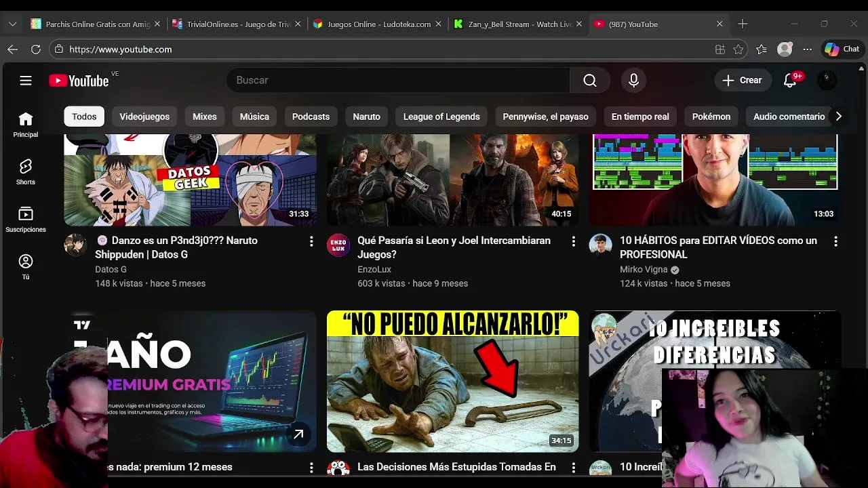Image resolution: width=868 pixels, height=488 pixels.
Task: Open browser favorites list icon
Action: click(x=762, y=49)
